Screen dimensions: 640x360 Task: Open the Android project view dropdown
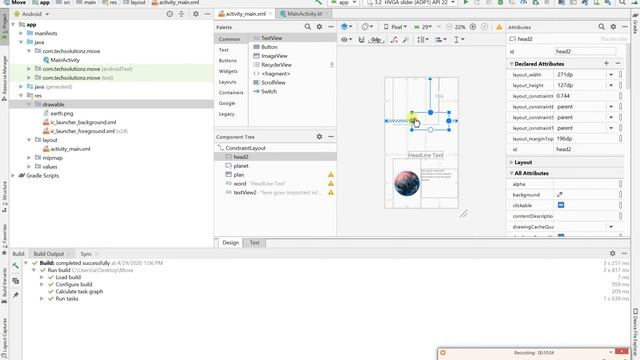(32, 14)
